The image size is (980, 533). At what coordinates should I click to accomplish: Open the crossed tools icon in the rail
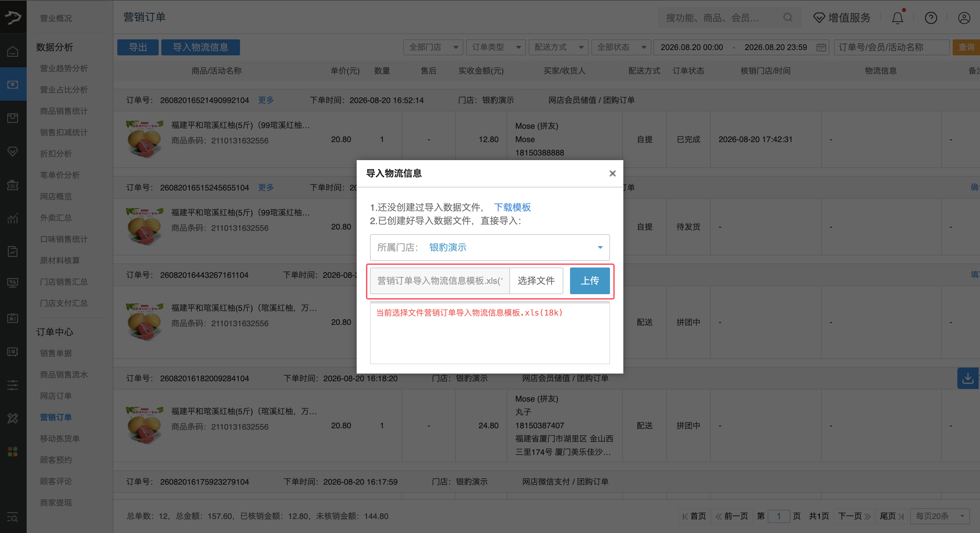tap(13, 418)
